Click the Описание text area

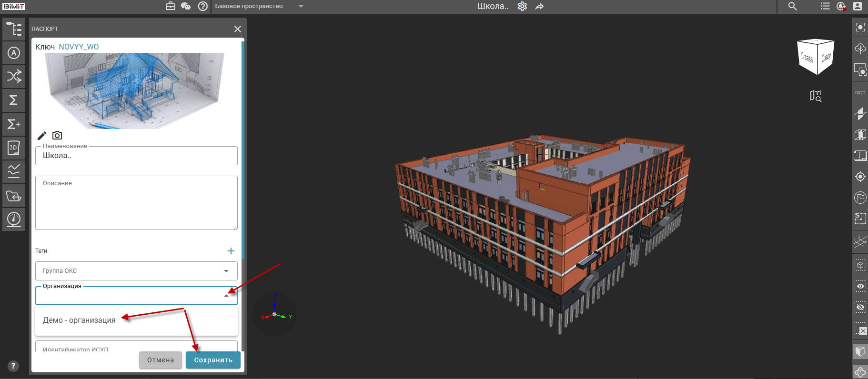tap(136, 203)
